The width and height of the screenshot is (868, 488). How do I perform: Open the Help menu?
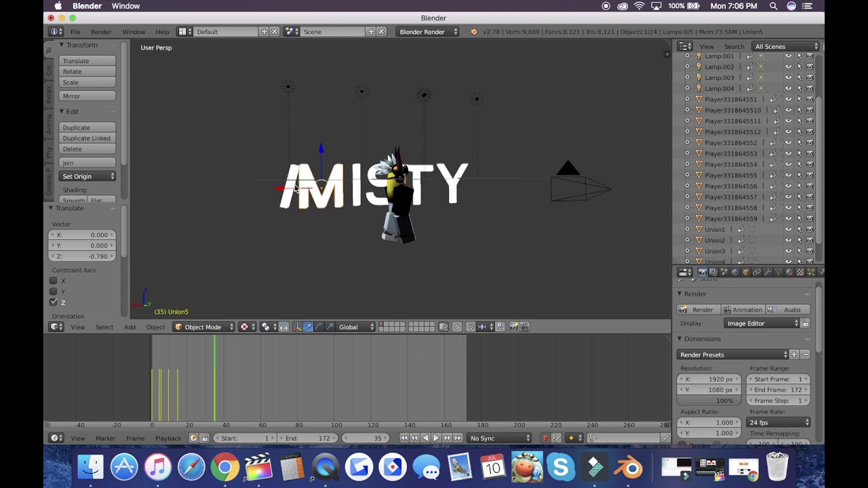162,32
